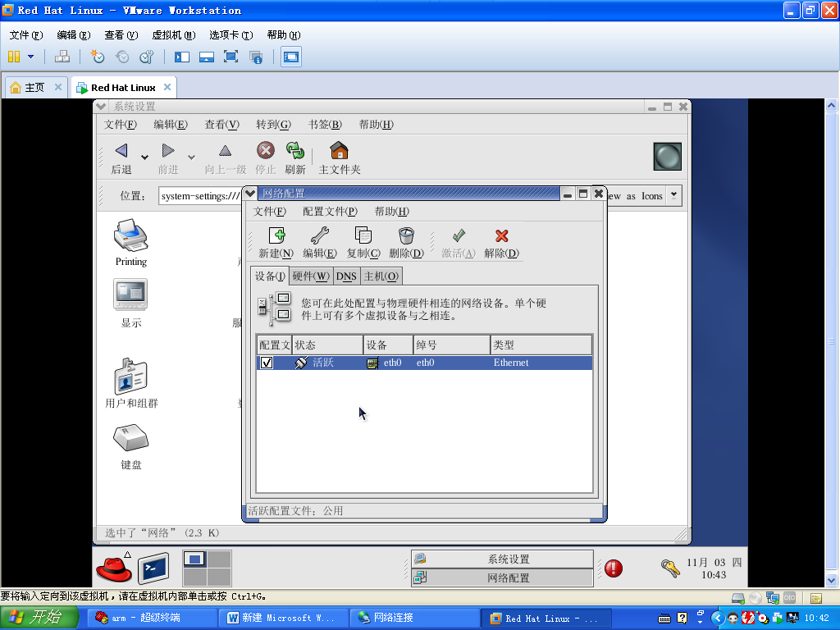Click the Home folder icon
The width and height of the screenshot is (840, 630).
(x=339, y=151)
